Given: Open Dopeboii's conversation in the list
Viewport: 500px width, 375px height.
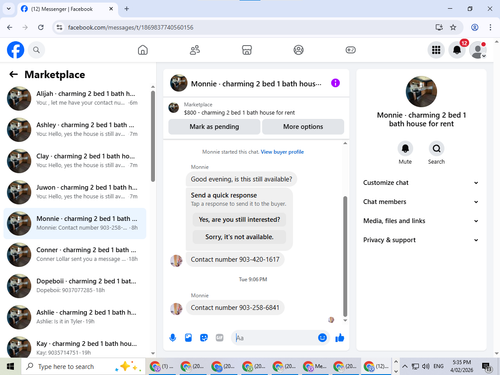Looking at the screenshot, I should [x=75, y=286].
